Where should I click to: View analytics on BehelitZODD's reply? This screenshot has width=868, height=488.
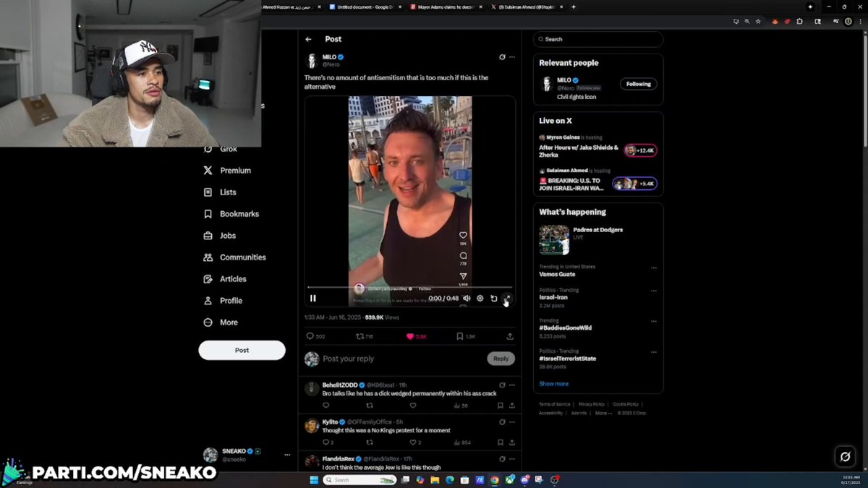461,406
